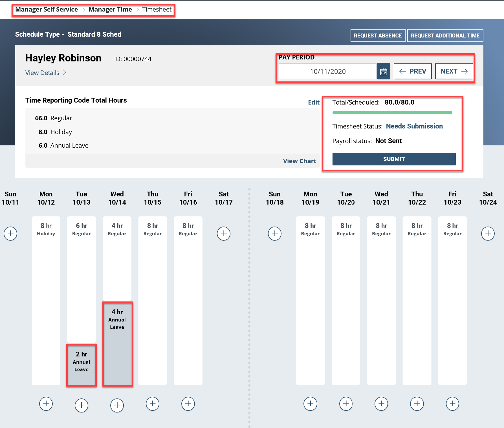The height and width of the screenshot is (428, 504).
Task: Click the plus icon above Sun 10/18 column
Action: (x=275, y=234)
